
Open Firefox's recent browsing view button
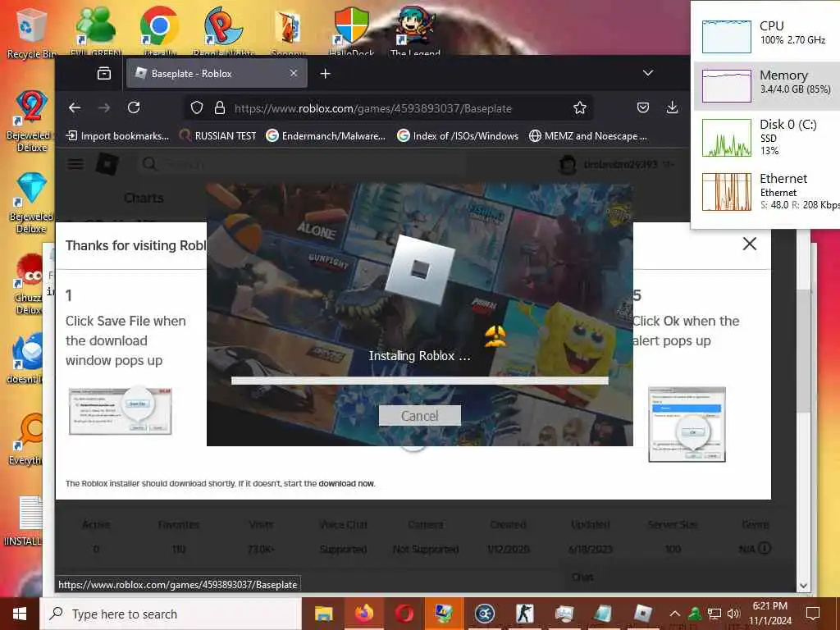click(104, 73)
